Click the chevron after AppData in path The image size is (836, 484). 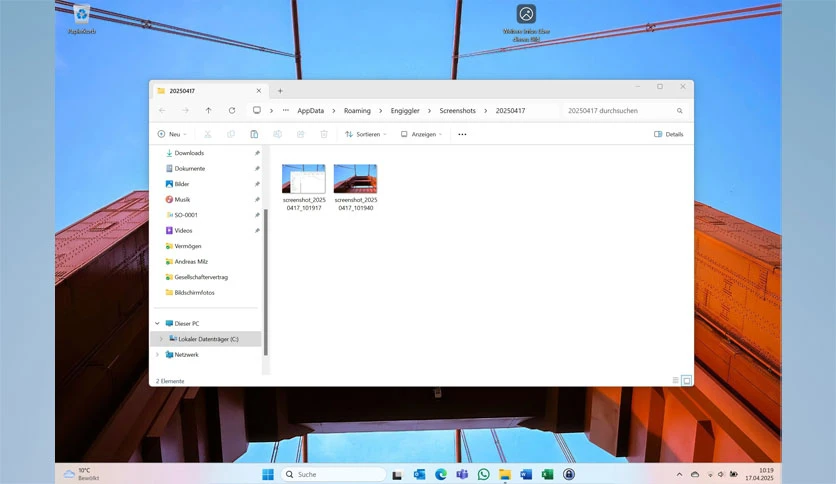coord(334,111)
